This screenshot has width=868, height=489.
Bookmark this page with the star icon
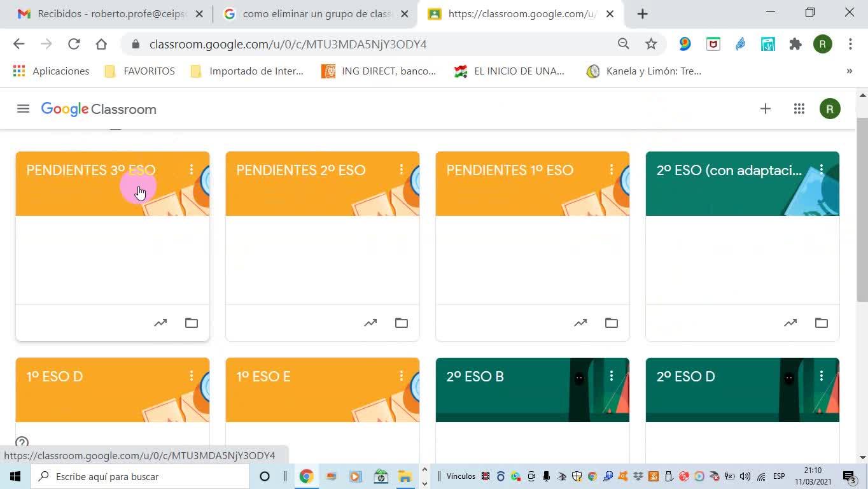[x=651, y=44]
